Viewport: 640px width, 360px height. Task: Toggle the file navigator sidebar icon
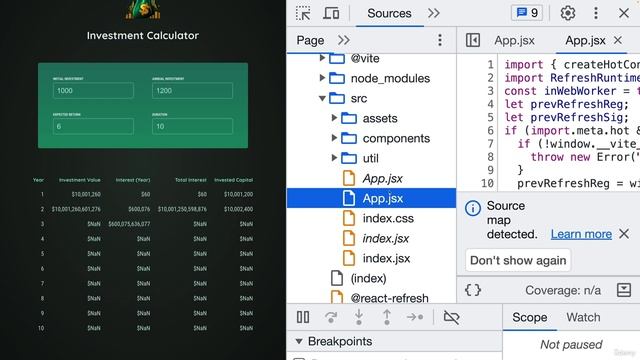coord(473,40)
